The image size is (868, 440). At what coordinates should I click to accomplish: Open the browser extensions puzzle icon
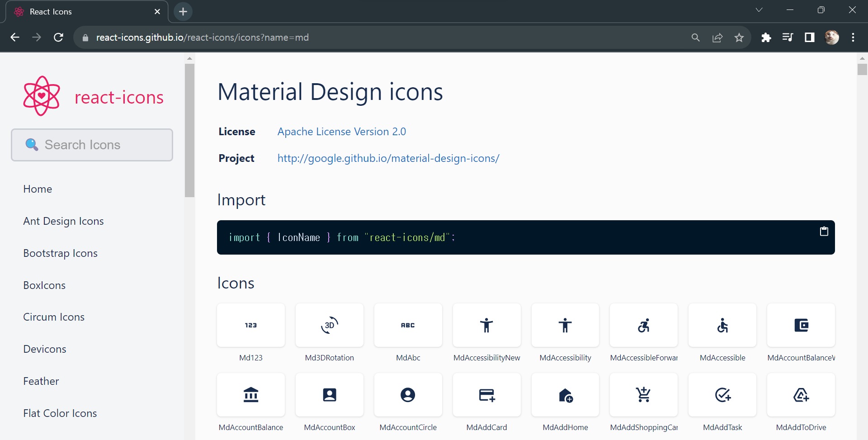pyautogui.click(x=766, y=38)
